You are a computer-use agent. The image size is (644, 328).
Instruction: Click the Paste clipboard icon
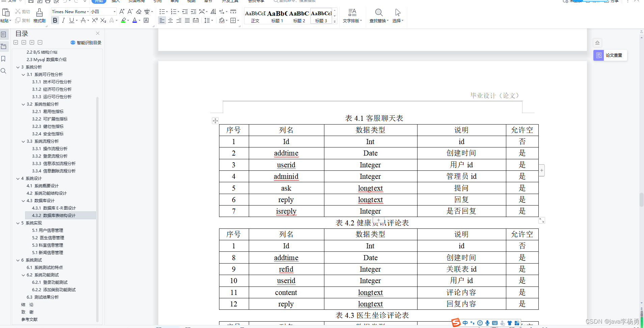coord(6,12)
